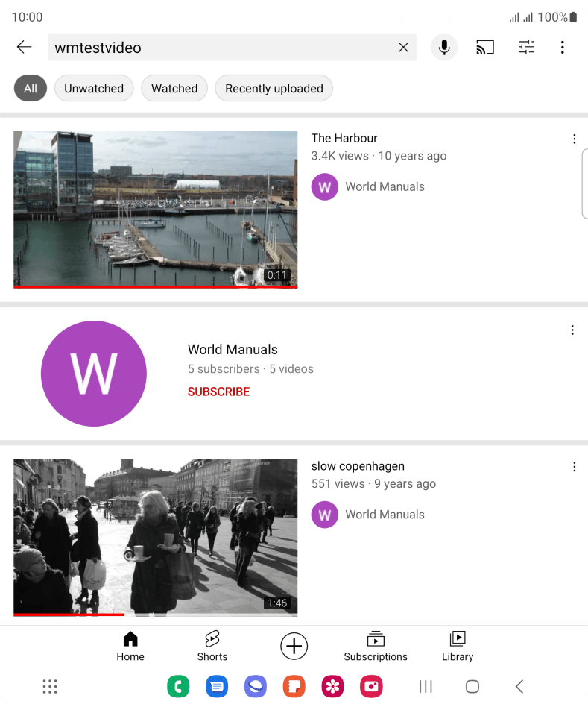Play the slow copenhagen video thumbnail

click(x=156, y=538)
